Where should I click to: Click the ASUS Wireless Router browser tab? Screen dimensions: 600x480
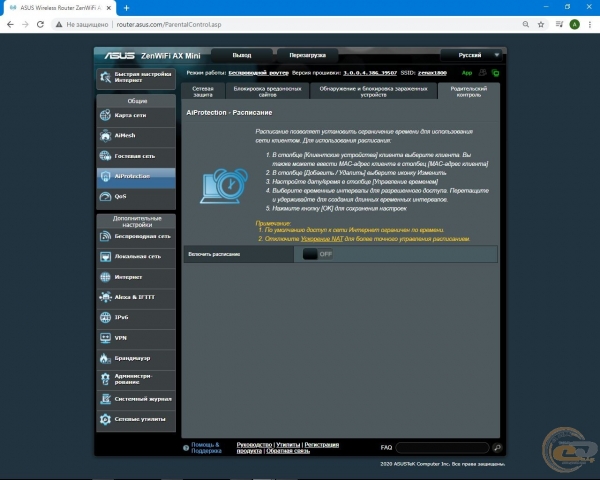click(x=60, y=8)
